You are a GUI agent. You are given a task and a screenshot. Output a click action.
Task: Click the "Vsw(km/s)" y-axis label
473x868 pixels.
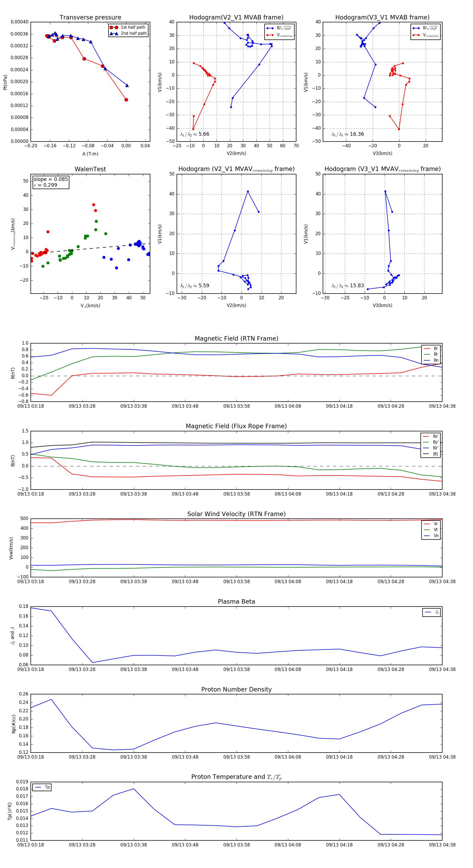click(x=11, y=548)
